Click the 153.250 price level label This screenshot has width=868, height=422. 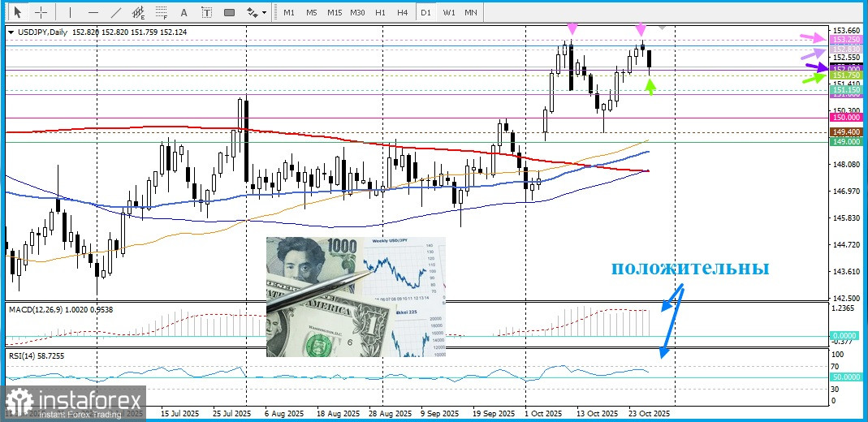pyautogui.click(x=845, y=40)
